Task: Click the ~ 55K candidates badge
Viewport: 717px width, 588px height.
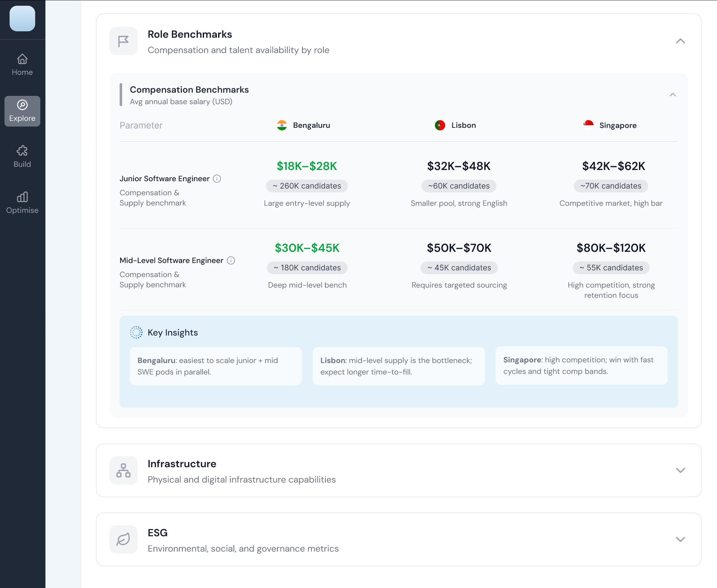Action: pyautogui.click(x=611, y=267)
